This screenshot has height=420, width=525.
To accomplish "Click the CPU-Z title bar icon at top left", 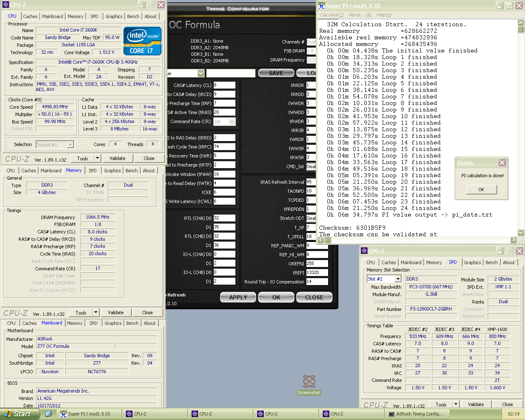I will 5,5.
